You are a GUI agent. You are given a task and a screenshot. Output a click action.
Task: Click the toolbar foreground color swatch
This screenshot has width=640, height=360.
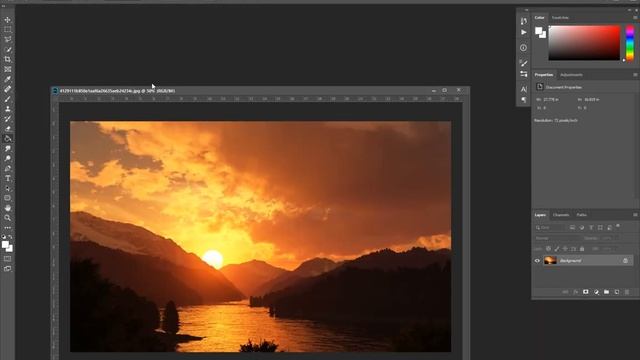(x=5, y=244)
